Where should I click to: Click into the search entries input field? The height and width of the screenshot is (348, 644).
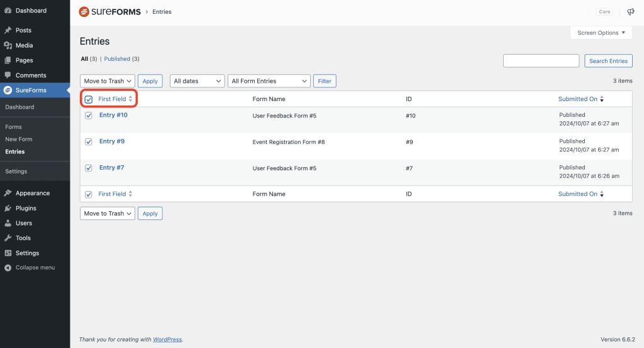(541, 61)
